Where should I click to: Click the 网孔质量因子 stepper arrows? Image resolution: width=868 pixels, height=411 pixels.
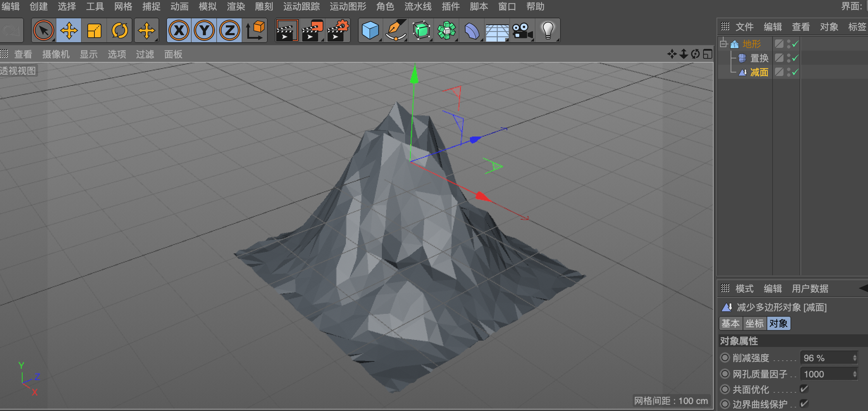tap(855, 374)
